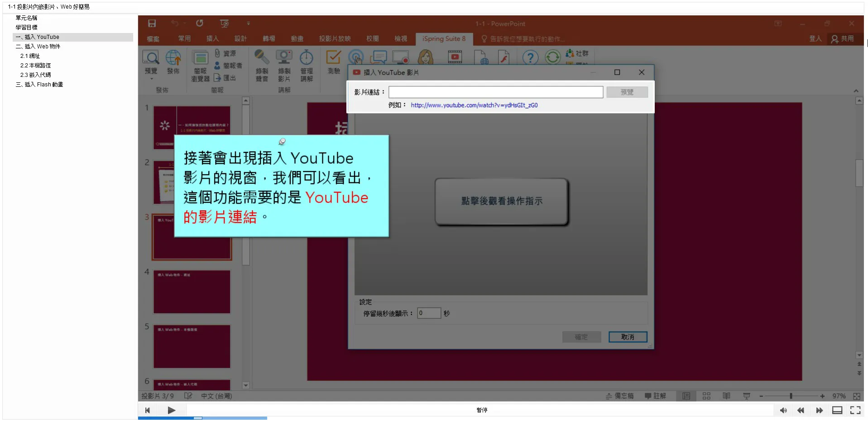Click the 錄製影片 webcam icon
The image size is (868, 422).
(284, 57)
